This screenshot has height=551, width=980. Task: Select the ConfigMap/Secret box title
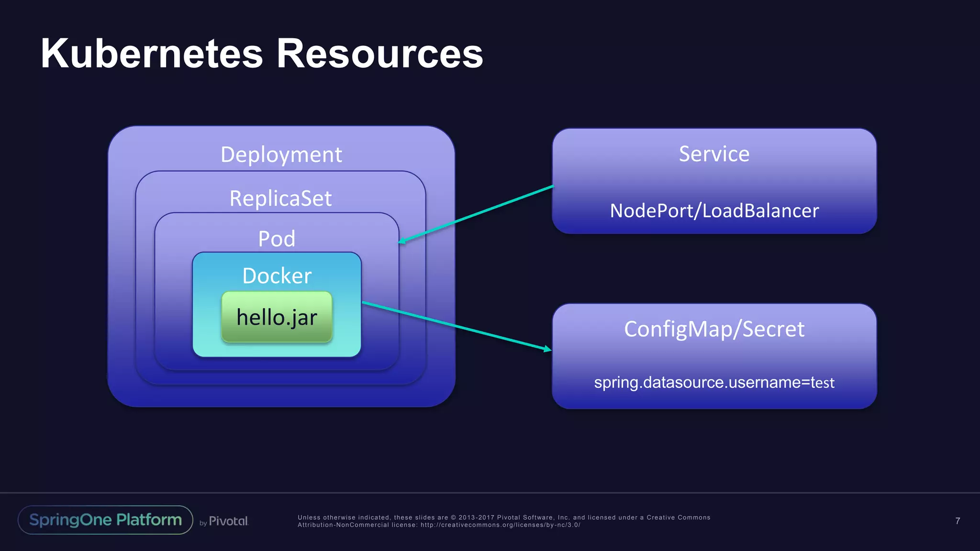click(x=714, y=329)
